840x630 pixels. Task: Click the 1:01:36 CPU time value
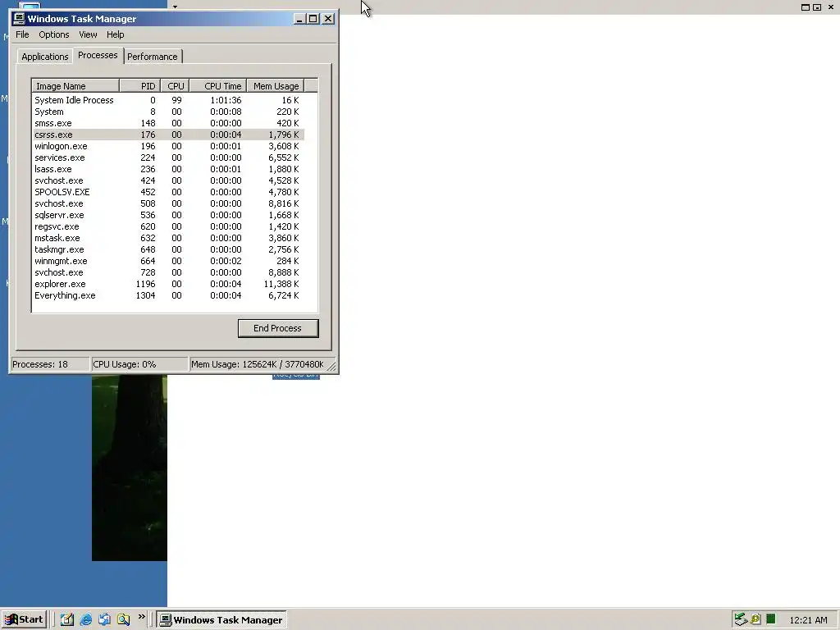(x=226, y=100)
